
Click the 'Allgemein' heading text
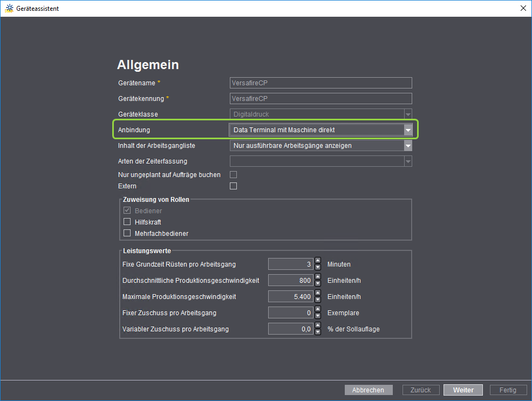148,65
